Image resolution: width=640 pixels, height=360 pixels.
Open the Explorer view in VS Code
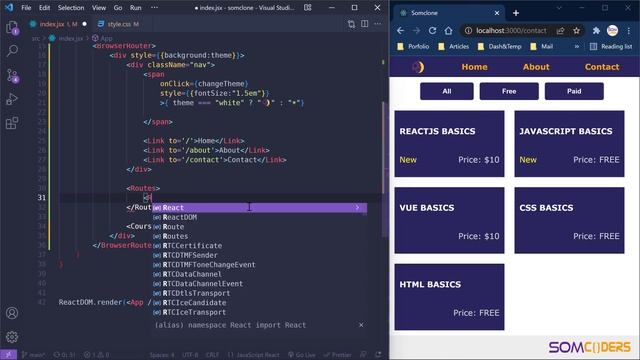pyautogui.click(x=12, y=28)
